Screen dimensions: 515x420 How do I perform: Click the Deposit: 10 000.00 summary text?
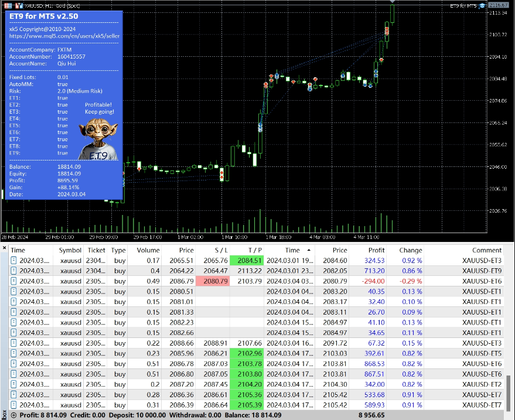click(x=137, y=415)
